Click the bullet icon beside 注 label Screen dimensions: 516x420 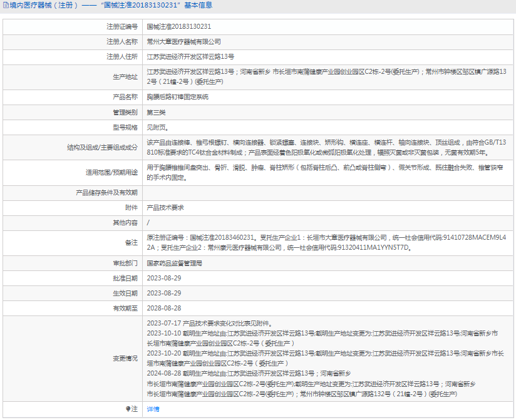128,409
